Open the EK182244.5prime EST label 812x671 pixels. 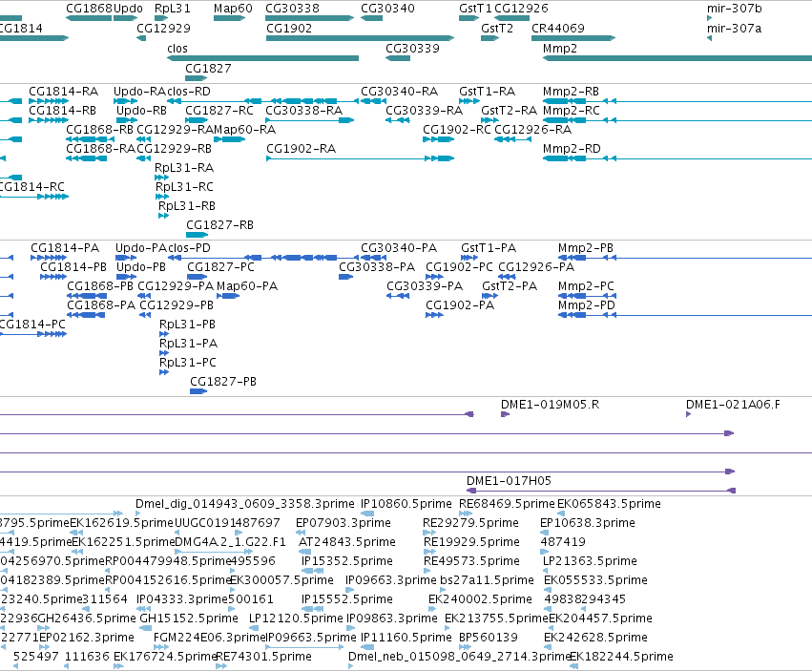621,657
